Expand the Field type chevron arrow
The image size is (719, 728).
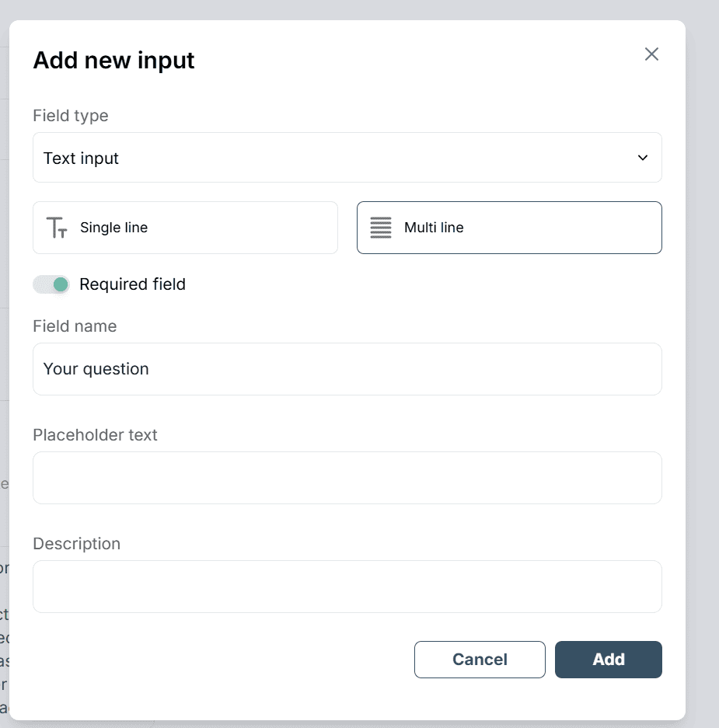[x=643, y=158]
